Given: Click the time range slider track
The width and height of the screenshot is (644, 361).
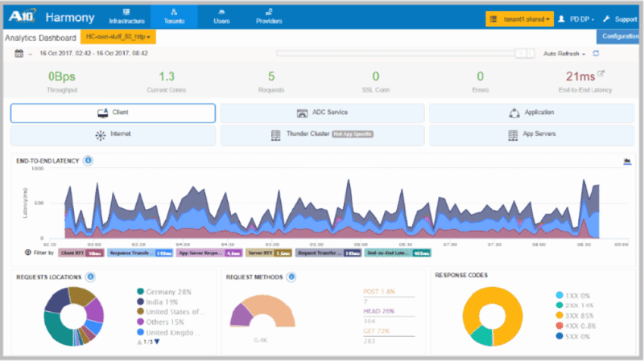Looking at the screenshot, I should tap(396, 53).
